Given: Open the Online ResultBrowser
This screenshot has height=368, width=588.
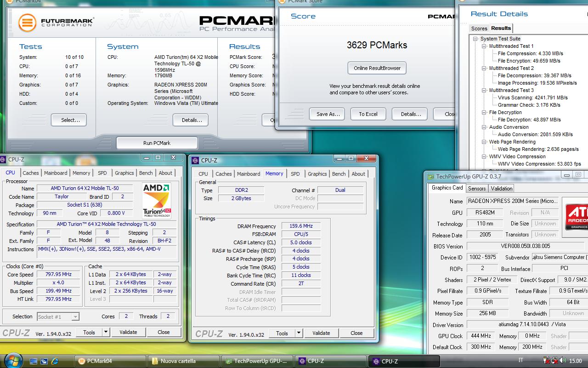Looking at the screenshot, I should tap(377, 68).
